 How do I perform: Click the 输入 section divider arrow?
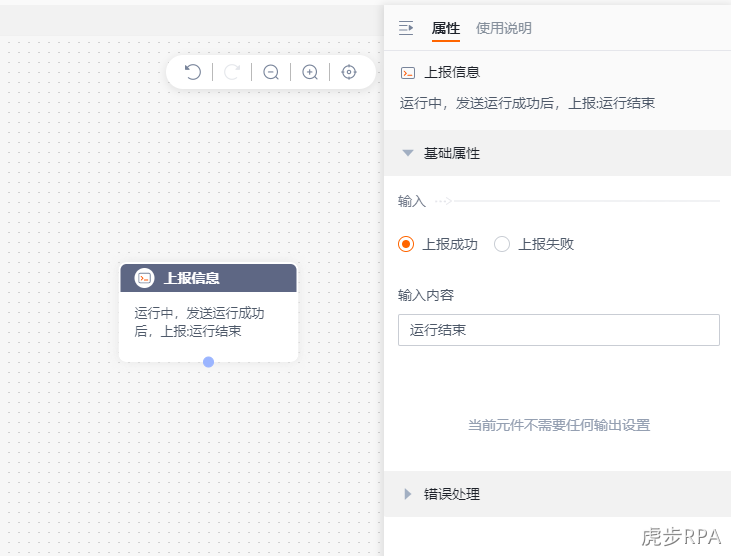(x=443, y=201)
